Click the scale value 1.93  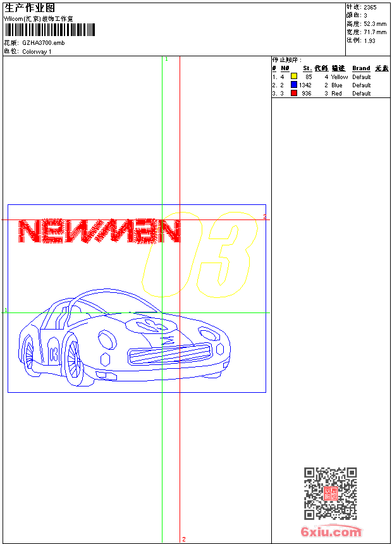coord(369,40)
